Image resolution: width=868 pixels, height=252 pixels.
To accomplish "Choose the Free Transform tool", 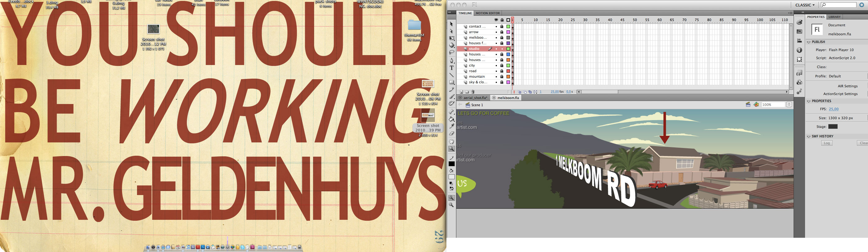I will (x=452, y=38).
